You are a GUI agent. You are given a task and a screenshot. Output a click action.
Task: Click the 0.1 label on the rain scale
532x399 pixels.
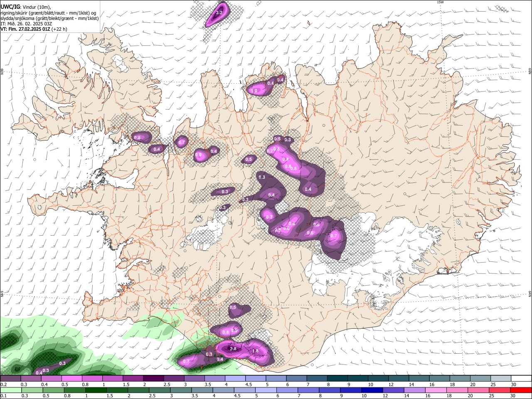coord(3,396)
